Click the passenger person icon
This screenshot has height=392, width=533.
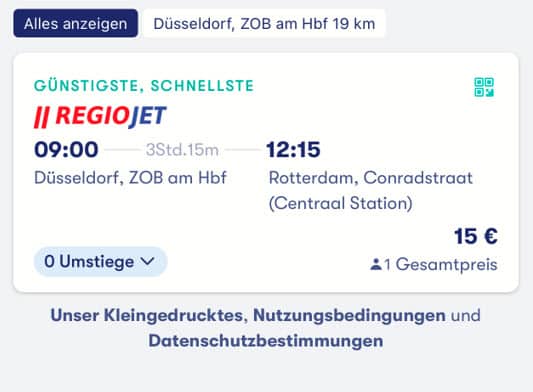click(x=376, y=264)
